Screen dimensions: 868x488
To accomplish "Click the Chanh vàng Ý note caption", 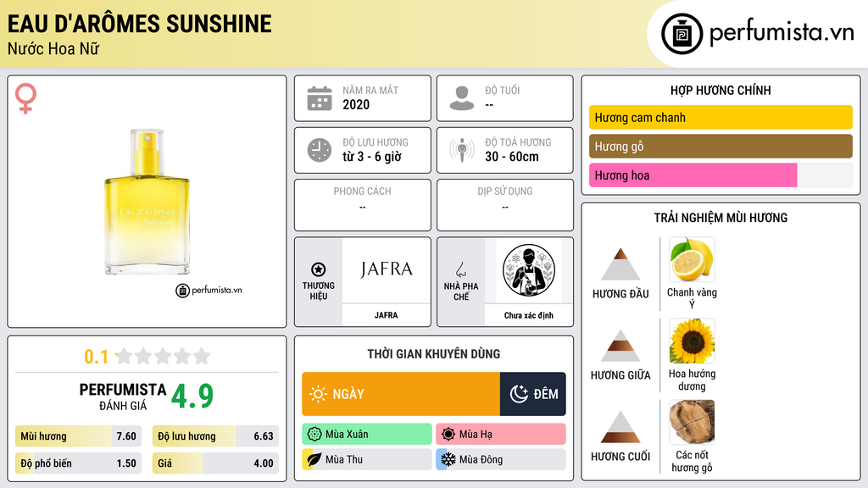I will click(692, 298).
